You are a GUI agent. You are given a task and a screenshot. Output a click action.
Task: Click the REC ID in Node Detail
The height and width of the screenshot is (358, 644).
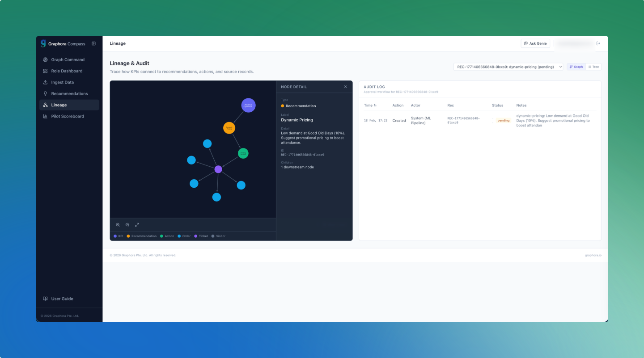303,155
